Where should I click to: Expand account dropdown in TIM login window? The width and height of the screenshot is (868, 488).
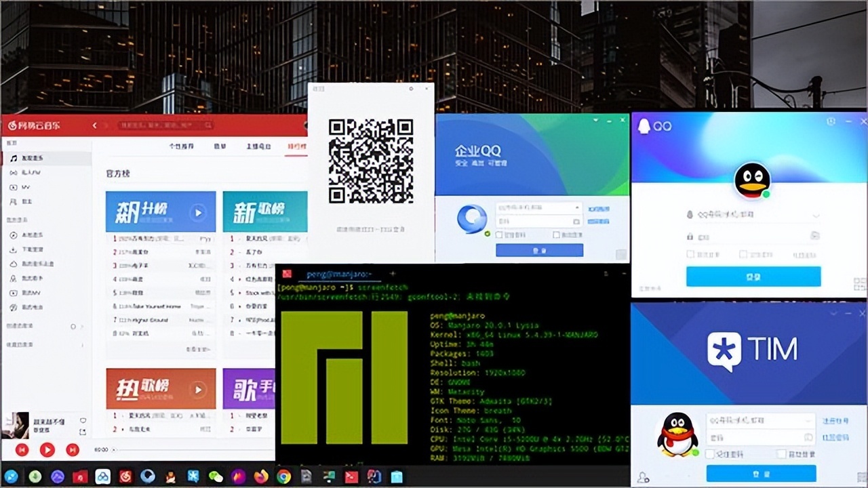pyautogui.click(x=808, y=421)
